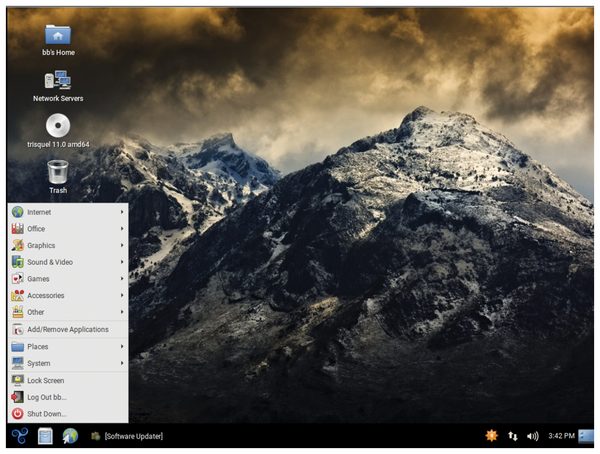Select Places in the main menu
The width and height of the screenshot is (600, 454).
coord(68,346)
